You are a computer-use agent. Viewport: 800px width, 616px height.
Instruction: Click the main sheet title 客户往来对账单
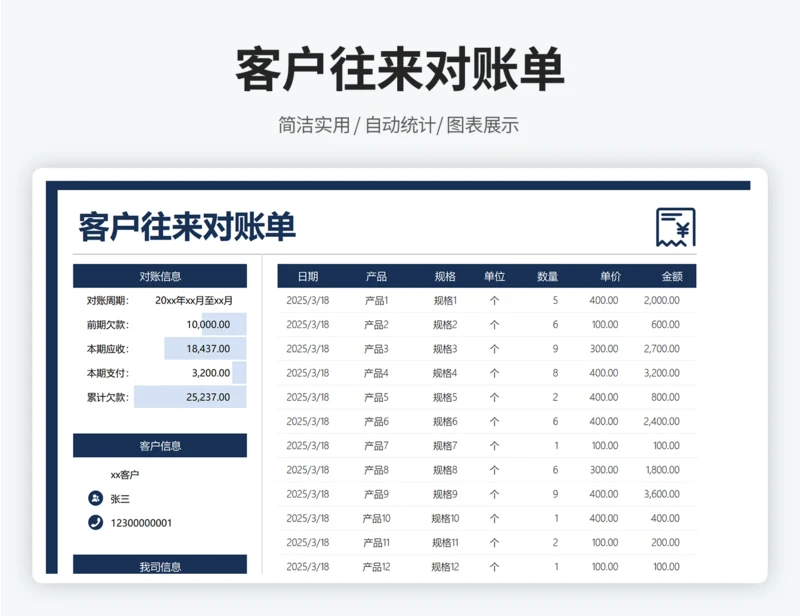click(x=187, y=227)
